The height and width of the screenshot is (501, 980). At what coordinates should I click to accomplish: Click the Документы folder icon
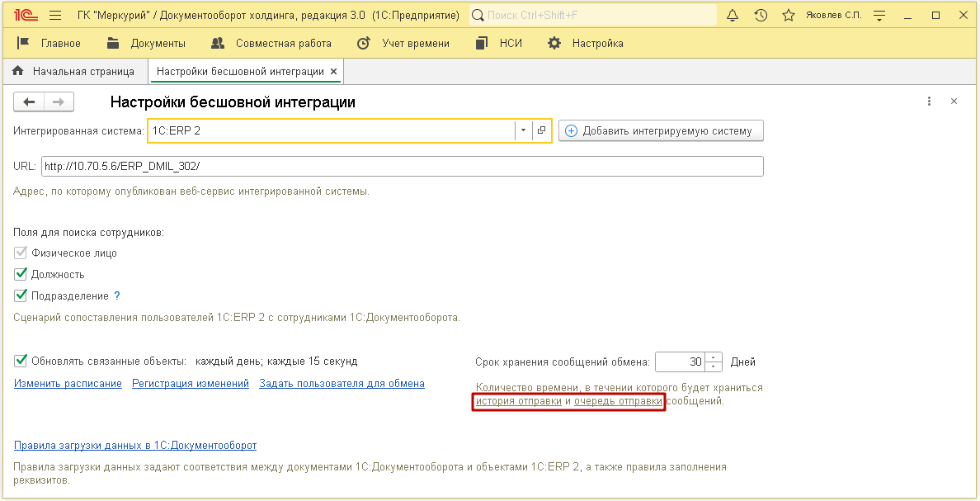point(113,43)
